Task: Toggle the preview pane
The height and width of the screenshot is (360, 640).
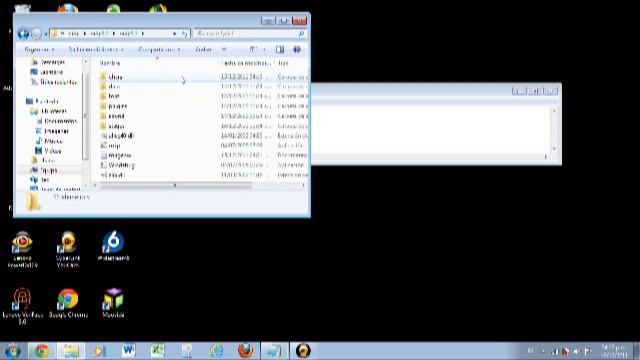Action: point(280,49)
